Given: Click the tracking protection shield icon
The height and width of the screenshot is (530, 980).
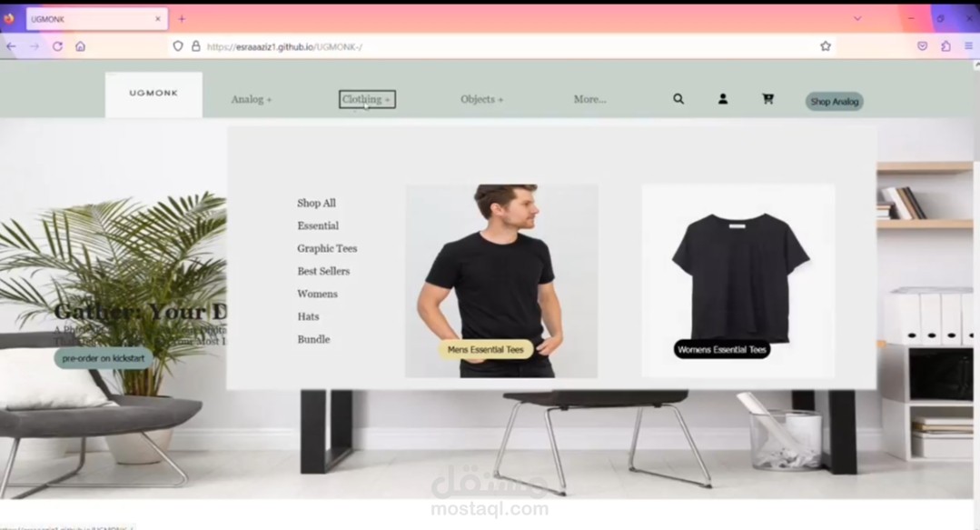Looking at the screenshot, I should point(177,45).
